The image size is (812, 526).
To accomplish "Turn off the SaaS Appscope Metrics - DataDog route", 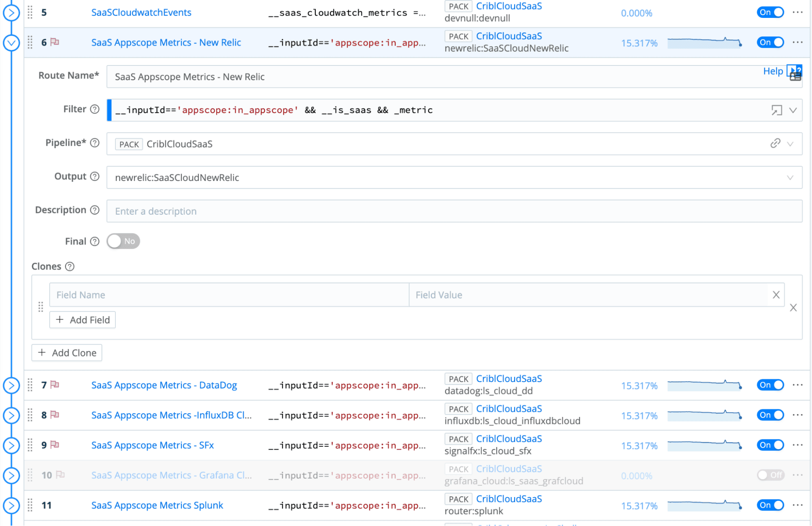I will (x=770, y=385).
